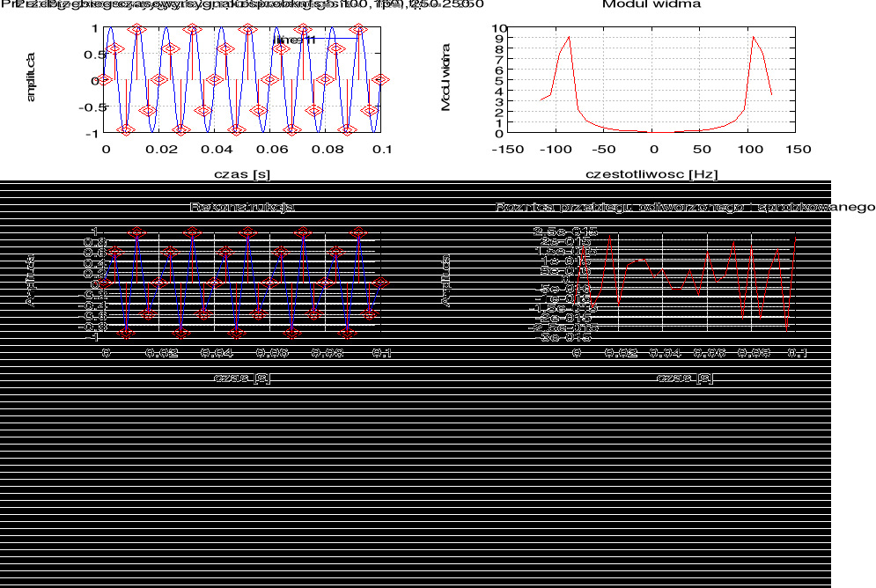Click the right spectrum peak near 100 Hz
This screenshot has height=588, width=876.
pos(753,37)
